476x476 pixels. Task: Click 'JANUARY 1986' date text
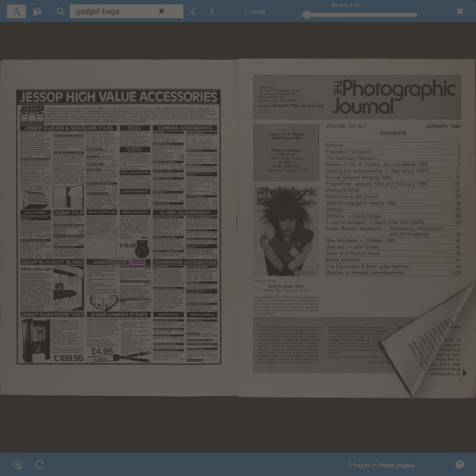(443, 126)
